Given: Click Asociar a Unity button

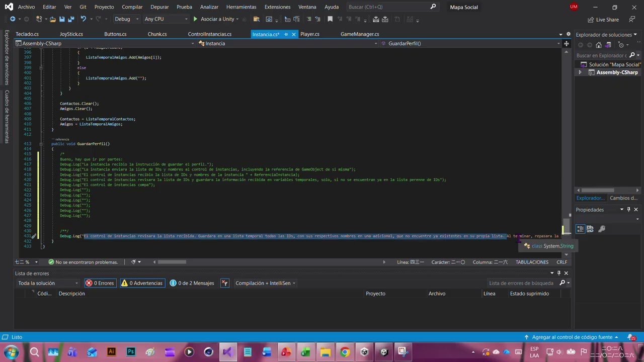Looking at the screenshot, I should tap(217, 19).
